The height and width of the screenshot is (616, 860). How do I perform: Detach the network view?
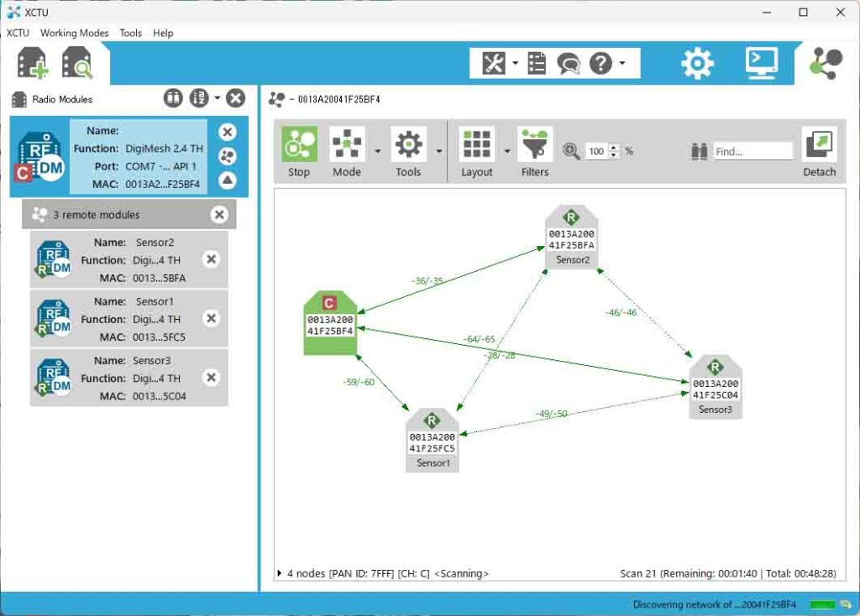point(820,151)
